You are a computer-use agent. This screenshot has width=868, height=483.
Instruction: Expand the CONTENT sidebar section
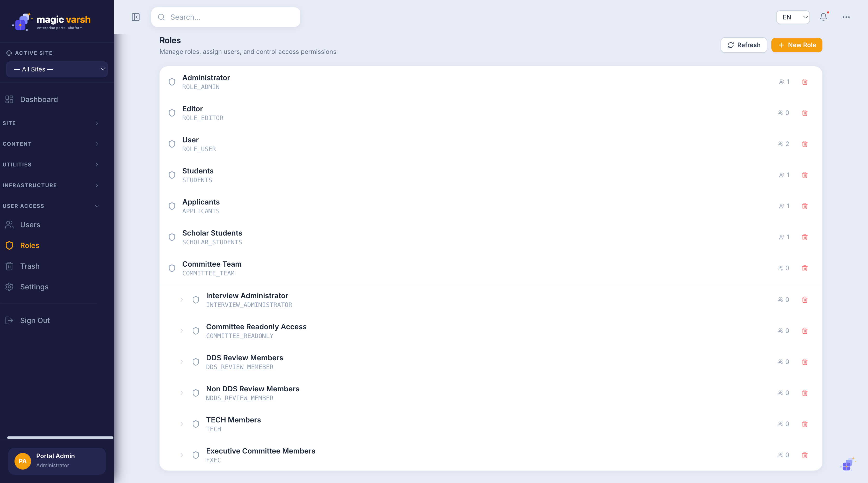[x=50, y=144]
